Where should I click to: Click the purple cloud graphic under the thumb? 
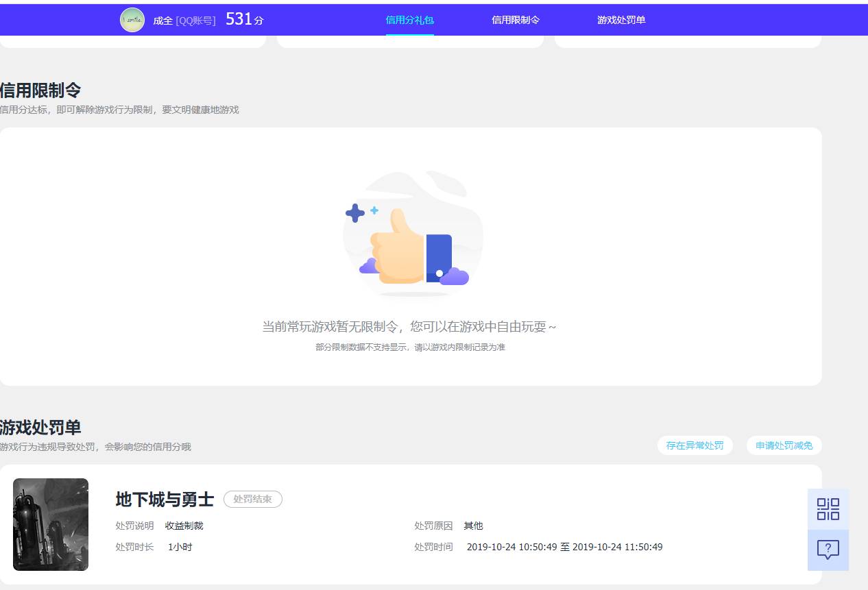(x=453, y=276)
